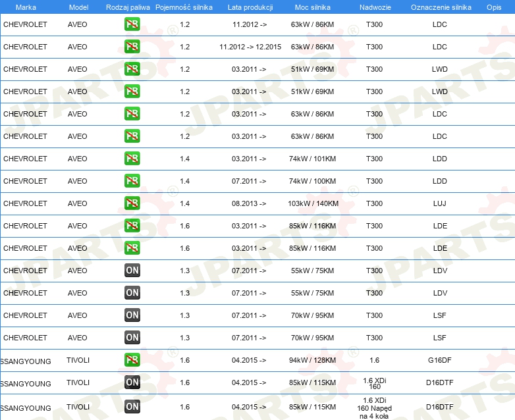Click the petrol icon in the 74kW / 100KM row
The image size is (515, 420).
[132, 181]
